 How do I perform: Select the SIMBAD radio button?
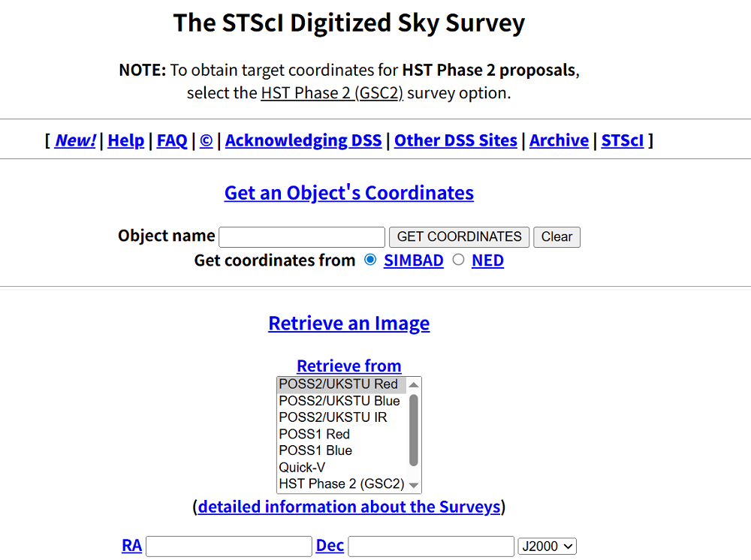point(370,260)
